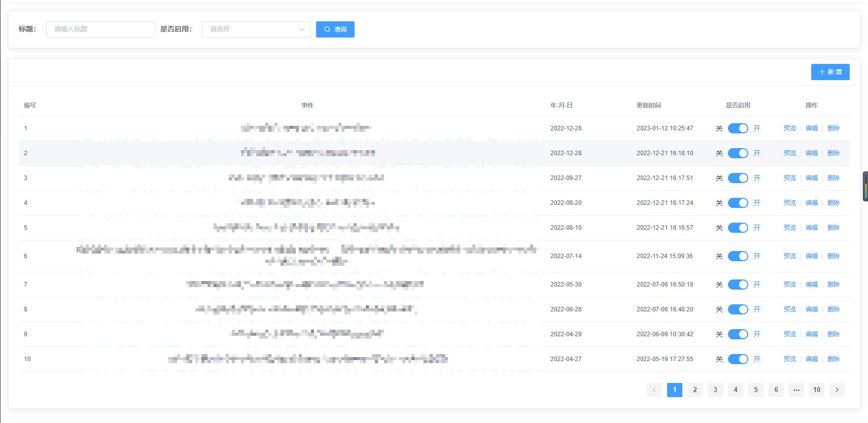The width and height of the screenshot is (868, 423).
Task: Click the 新增 add button
Action: tap(830, 72)
